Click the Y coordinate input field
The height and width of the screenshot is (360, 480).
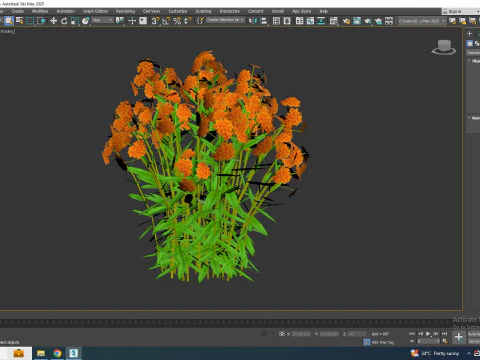point(329,334)
